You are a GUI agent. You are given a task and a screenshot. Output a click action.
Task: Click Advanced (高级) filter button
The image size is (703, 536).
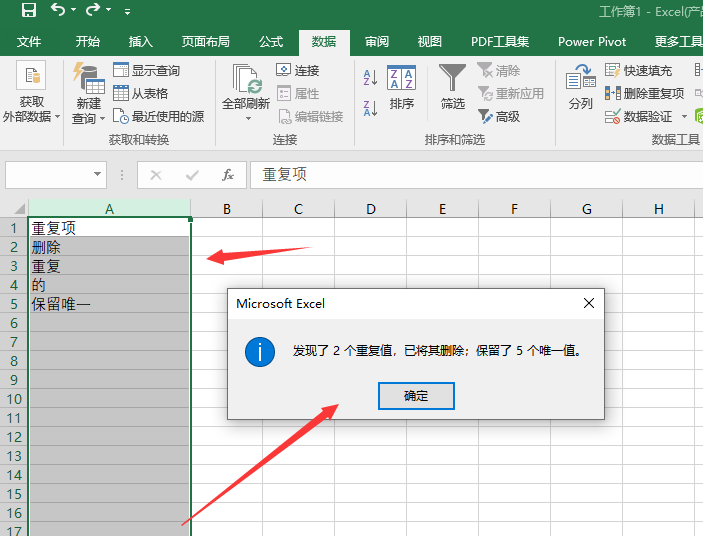click(498, 116)
